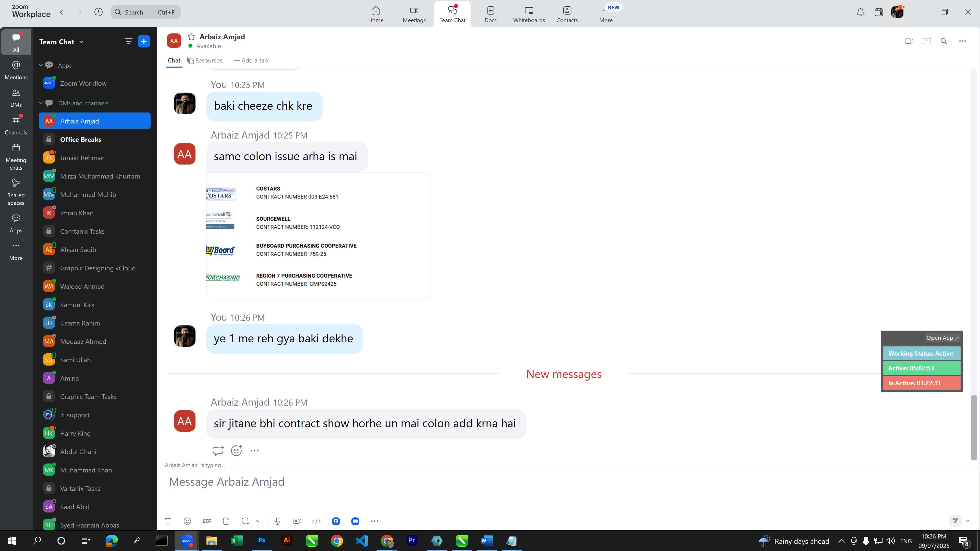Search within this chat using magnifier icon

coord(944,41)
